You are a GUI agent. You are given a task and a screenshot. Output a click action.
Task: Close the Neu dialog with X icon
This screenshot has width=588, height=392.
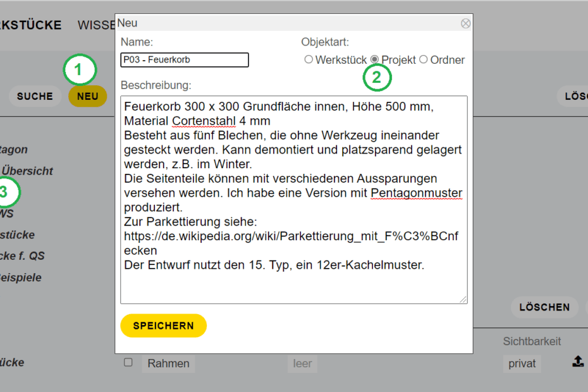tap(465, 23)
